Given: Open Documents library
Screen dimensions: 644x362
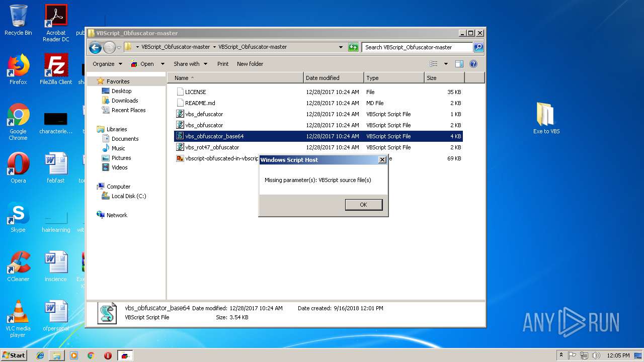Looking at the screenshot, I should pos(125,139).
